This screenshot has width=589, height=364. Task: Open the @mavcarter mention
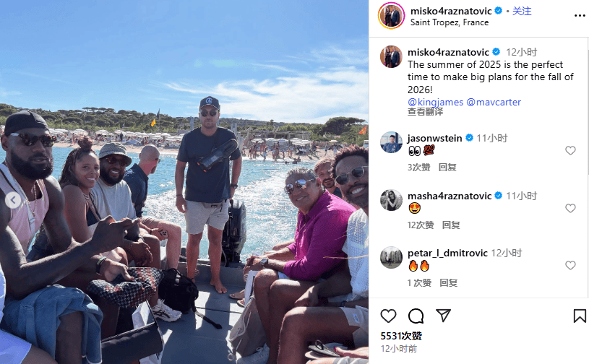click(494, 102)
